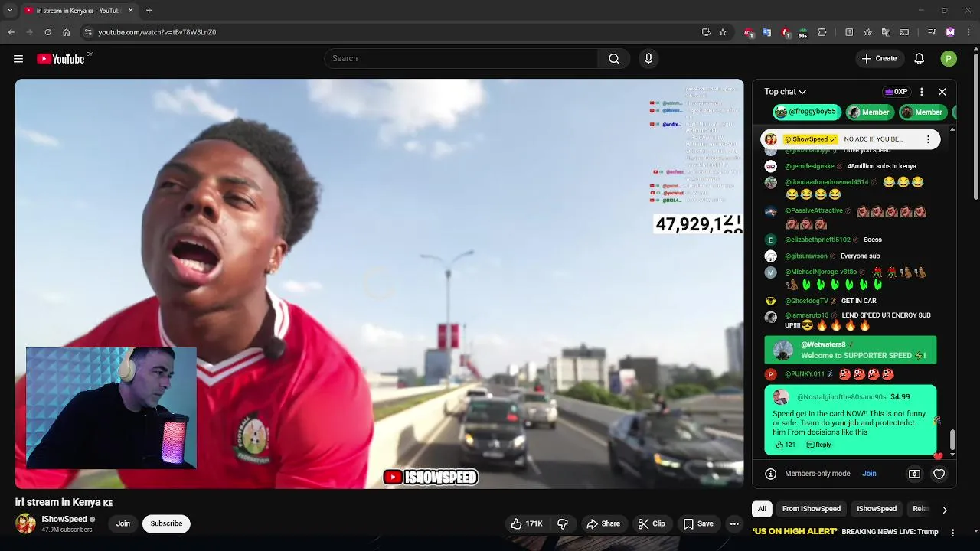This screenshot has width=980, height=551.
Task: Open the account avatar menu
Action: point(949,59)
